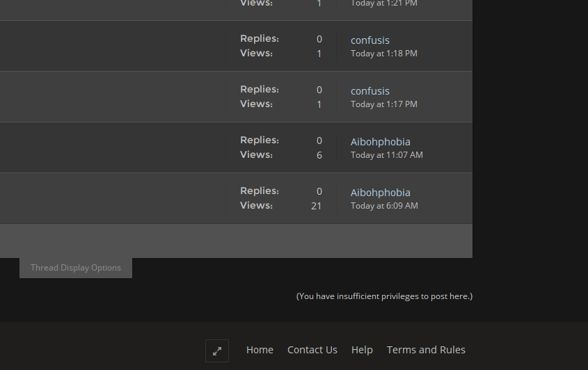The image size is (588, 370).
Task: Open Terms and Rules footer link
Action: click(426, 350)
